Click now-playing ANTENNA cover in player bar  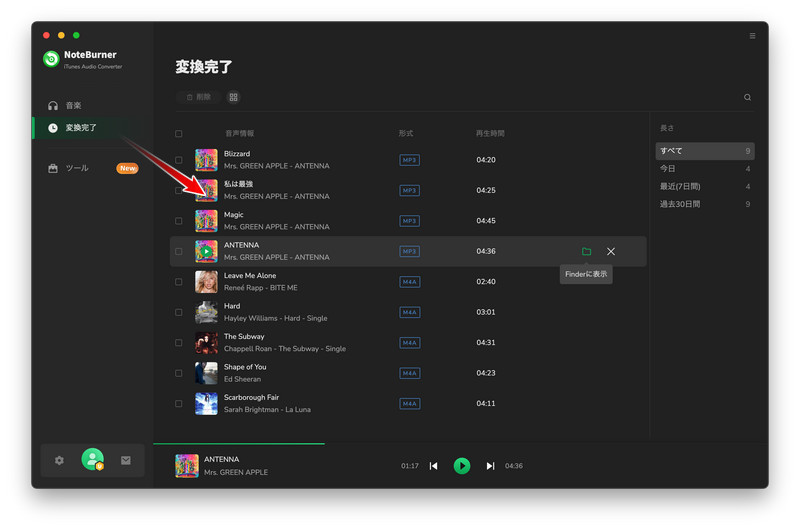pyautogui.click(x=187, y=466)
